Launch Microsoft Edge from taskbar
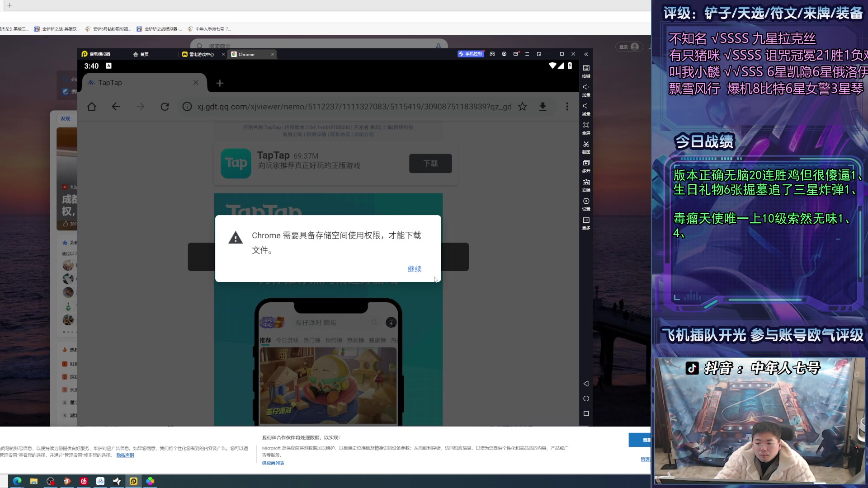 [x=17, y=481]
